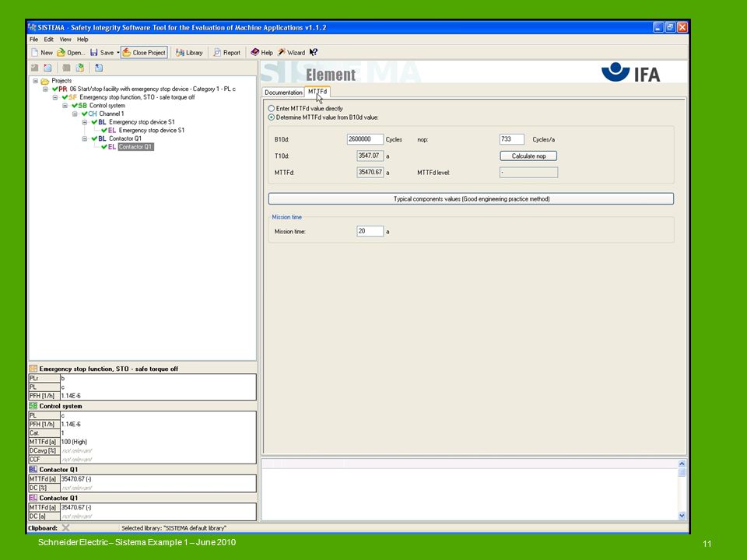747x560 pixels.
Task: Click the '100 (High)' MTTFd value in summary
Action: click(75, 442)
